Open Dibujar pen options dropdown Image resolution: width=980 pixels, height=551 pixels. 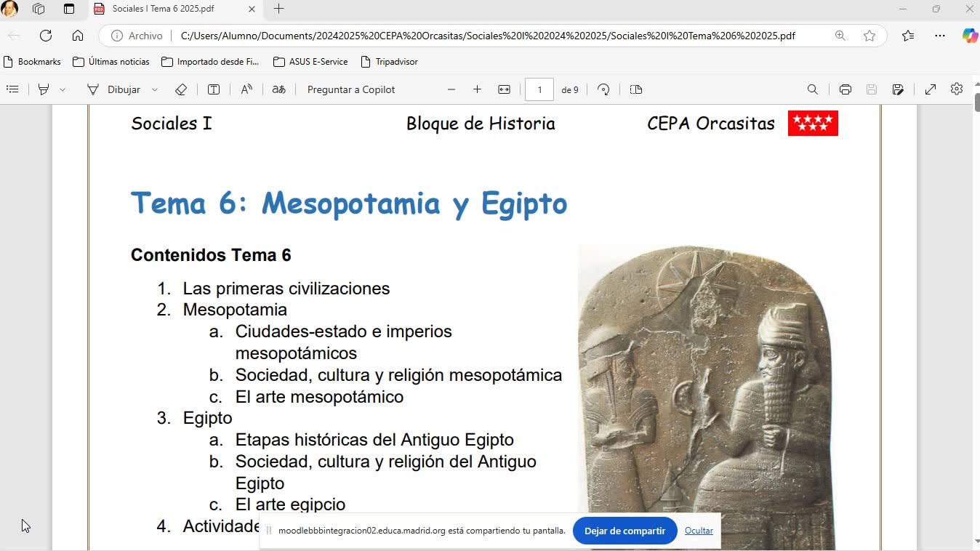pyautogui.click(x=155, y=89)
